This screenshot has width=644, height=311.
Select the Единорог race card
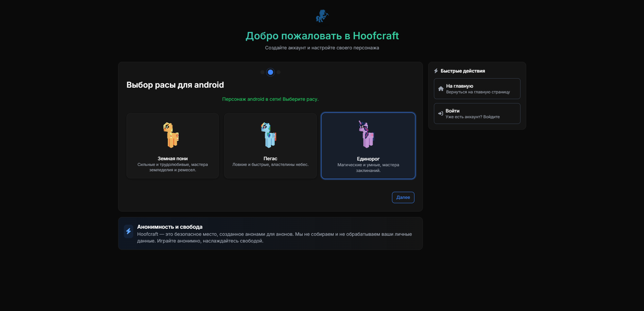pyautogui.click(x=368, y=146)
